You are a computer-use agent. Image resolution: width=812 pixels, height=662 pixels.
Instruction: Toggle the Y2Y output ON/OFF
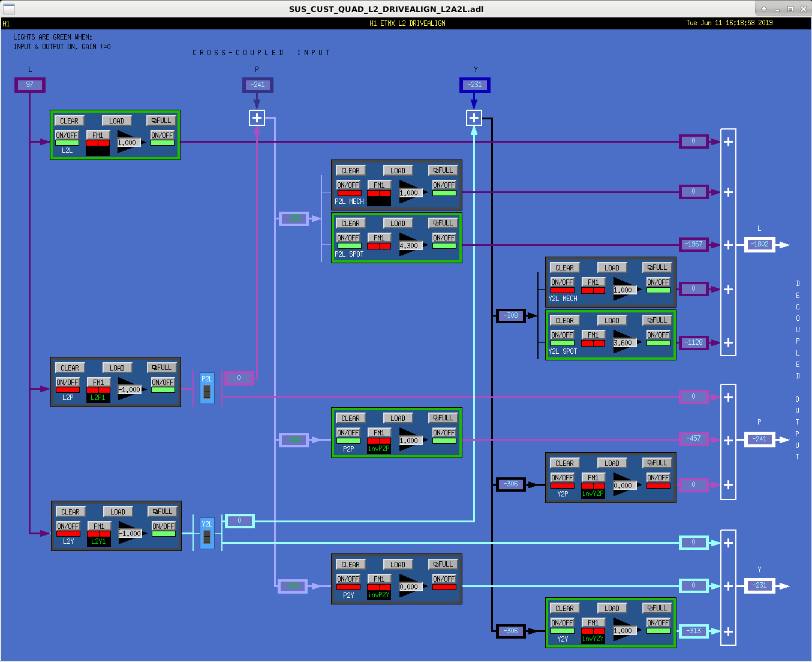click(x=658, y=623)
